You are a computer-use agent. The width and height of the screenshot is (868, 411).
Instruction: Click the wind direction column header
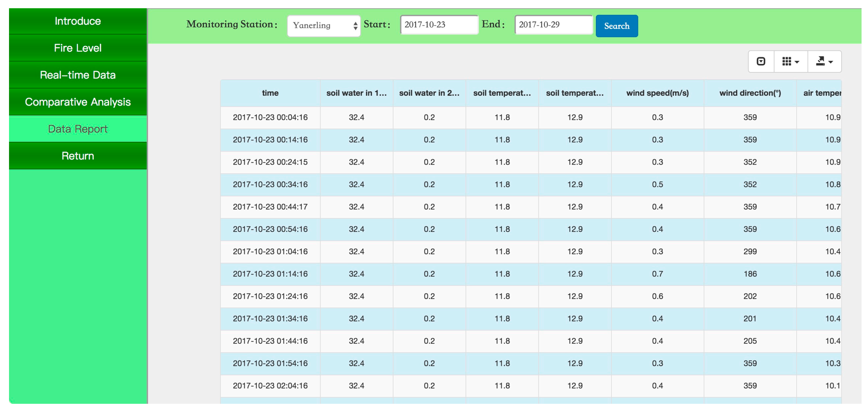(x=750, y=93)
